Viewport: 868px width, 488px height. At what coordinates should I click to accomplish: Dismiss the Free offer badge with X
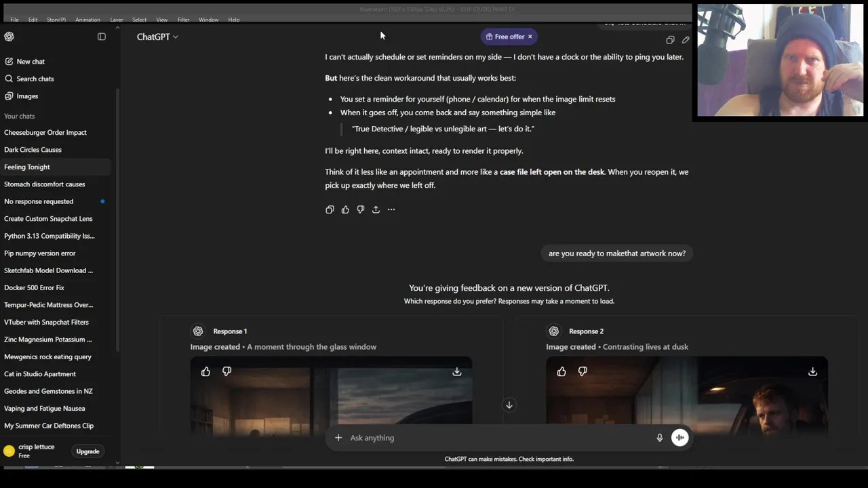tap(530, 37)
